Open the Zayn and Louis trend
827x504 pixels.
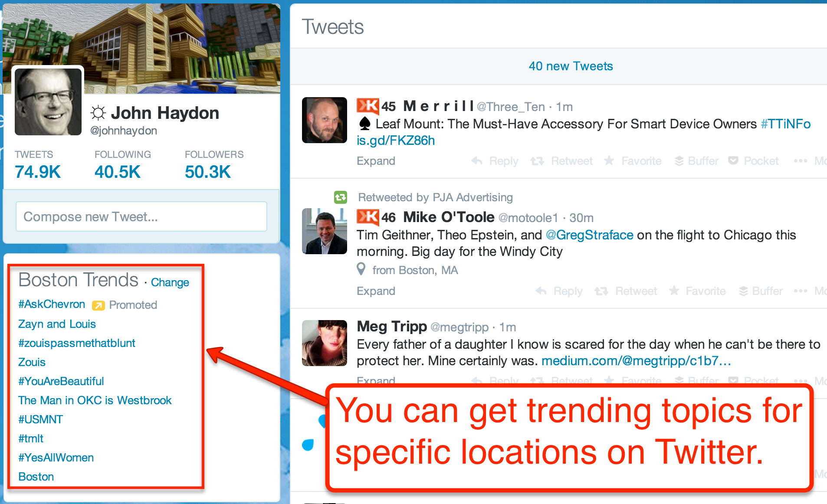tap(57, 324)
